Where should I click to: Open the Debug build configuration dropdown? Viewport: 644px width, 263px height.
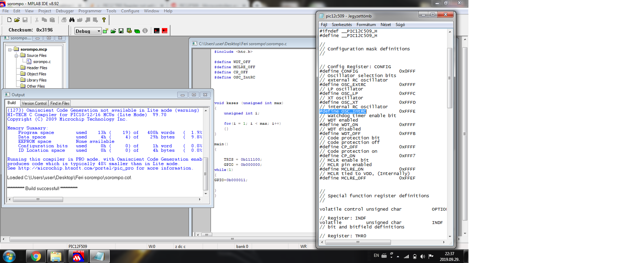99,31
